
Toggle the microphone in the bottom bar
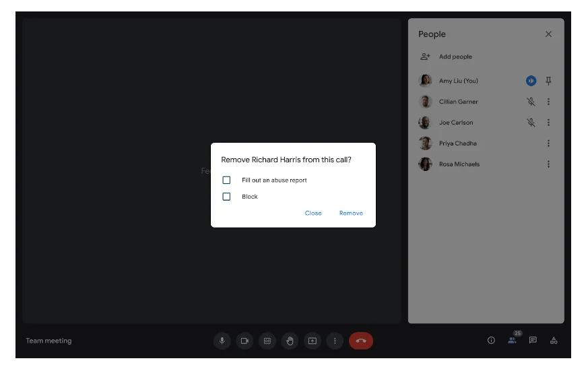pyautogui.click(x=222, y=341)
